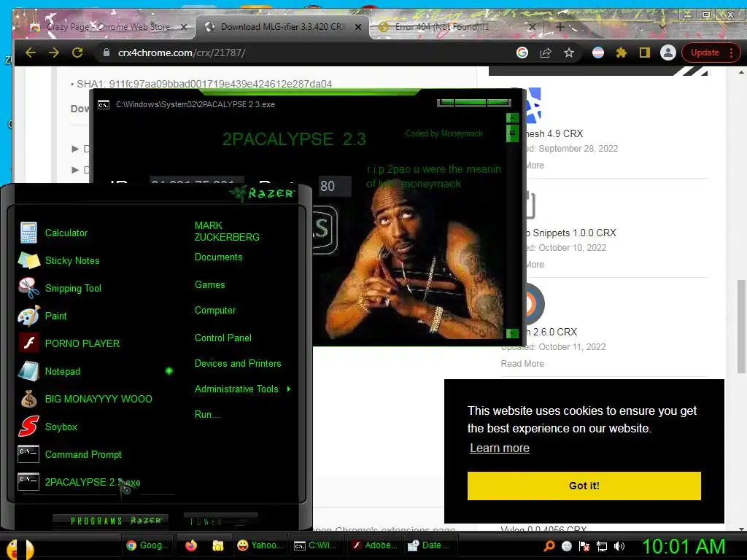Screen dimensions: 747x560
Task: Switch to the Adobe taskbar window
Action: click(x=373, y=545)
